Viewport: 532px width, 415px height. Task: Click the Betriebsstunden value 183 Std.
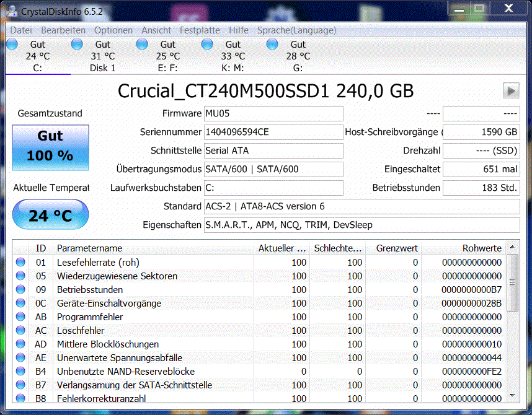click(x=481, y=188)
